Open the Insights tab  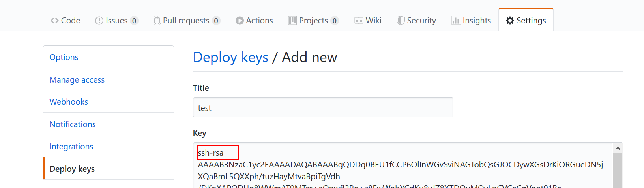tap(476, 21)
